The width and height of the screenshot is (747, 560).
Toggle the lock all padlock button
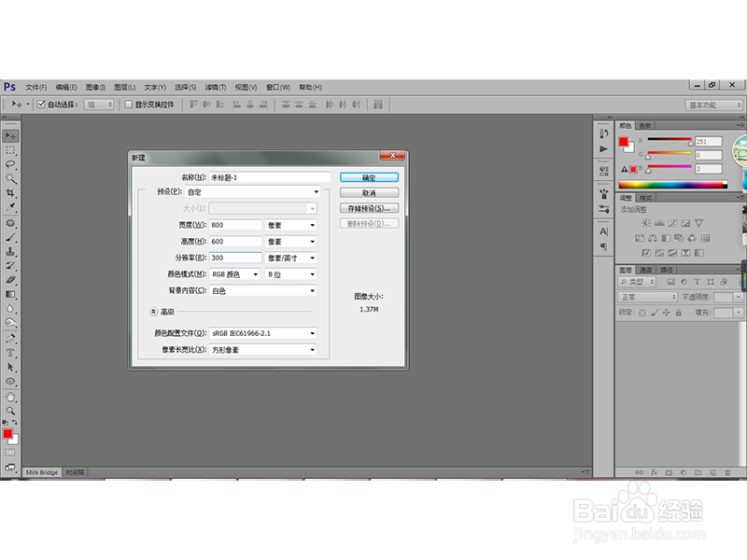(679, 313)
